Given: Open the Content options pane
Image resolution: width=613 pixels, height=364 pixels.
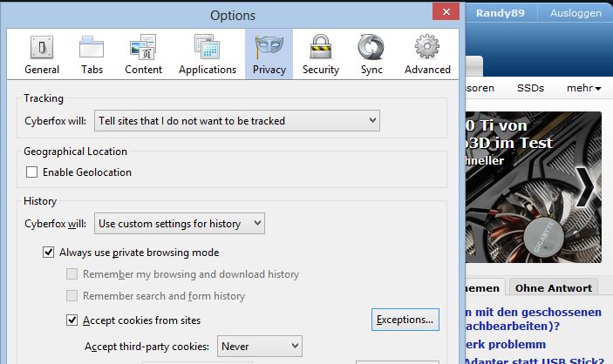Looking at the screenshot, I should click(x=143, y=54).
